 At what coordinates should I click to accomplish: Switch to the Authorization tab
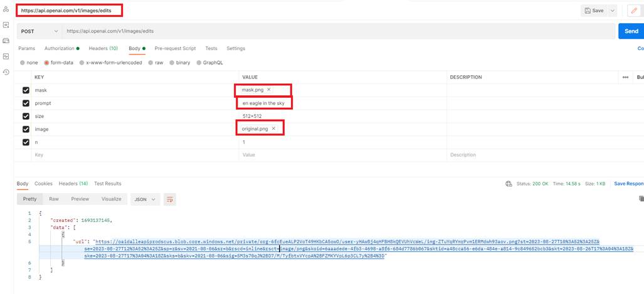[61, 48]
